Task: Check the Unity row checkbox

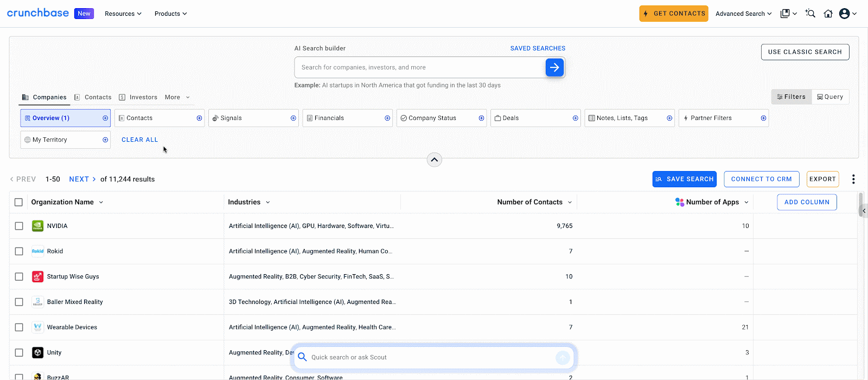Action: tap(19, 352)
